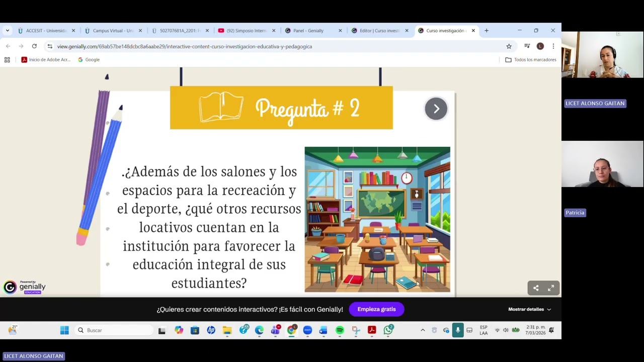The height and width of the screenshot is (362, 644).
Task: Open Snipping Tool from the taskbar
Action: (356, 330)
